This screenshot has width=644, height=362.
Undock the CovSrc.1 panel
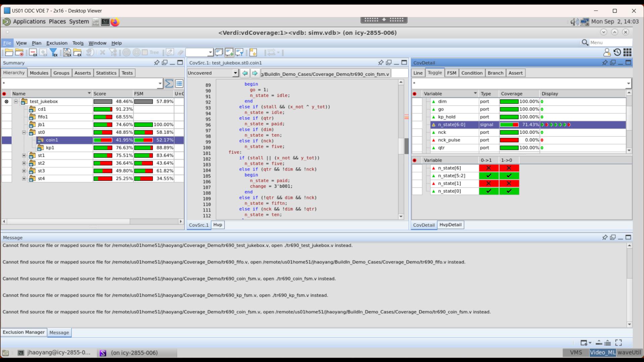[x=389, y=63]
